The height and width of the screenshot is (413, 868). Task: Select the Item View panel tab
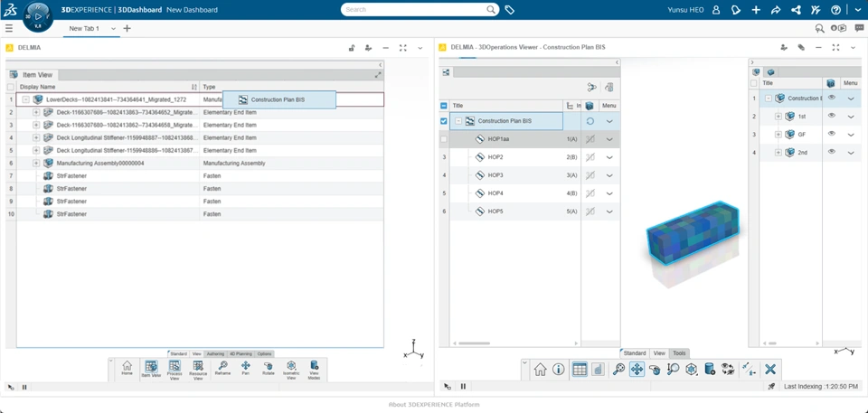[32, 75]
